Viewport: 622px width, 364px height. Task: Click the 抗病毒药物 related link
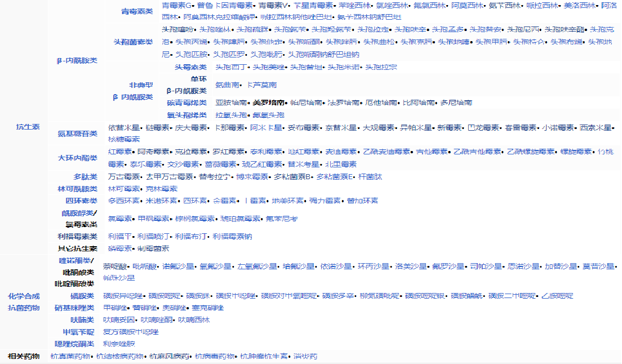pyautogui.click(x=215, y=356)
